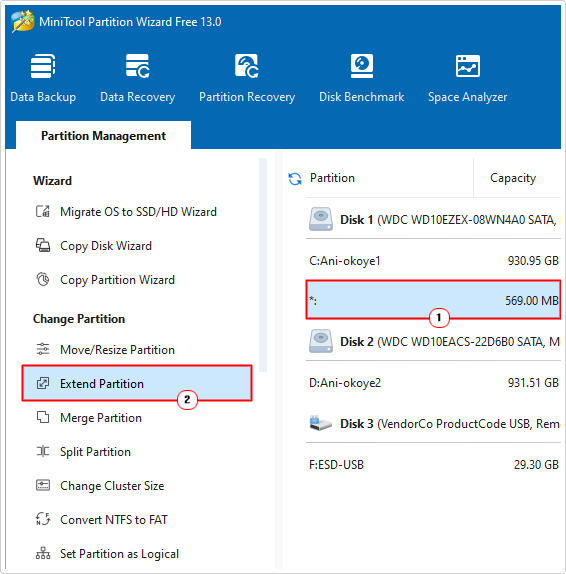The width and height of the screenshot is (566, 574).
Task: Choose Move/Resize Partition label
Action: 118,350
